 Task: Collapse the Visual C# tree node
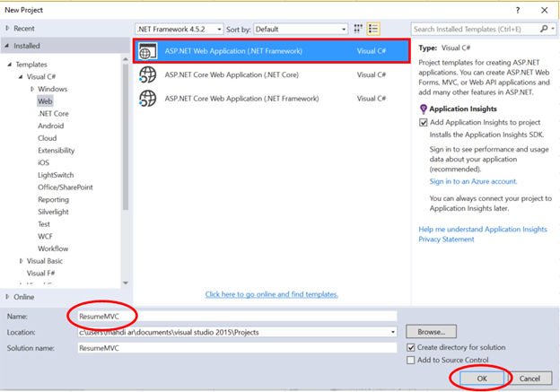click(x=21, y=77)
